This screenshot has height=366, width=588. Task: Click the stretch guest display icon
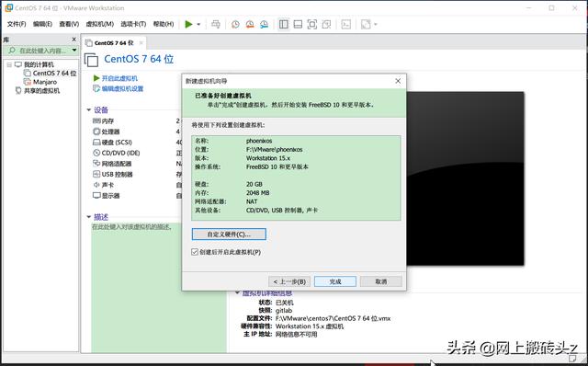(x=366, y=25)
